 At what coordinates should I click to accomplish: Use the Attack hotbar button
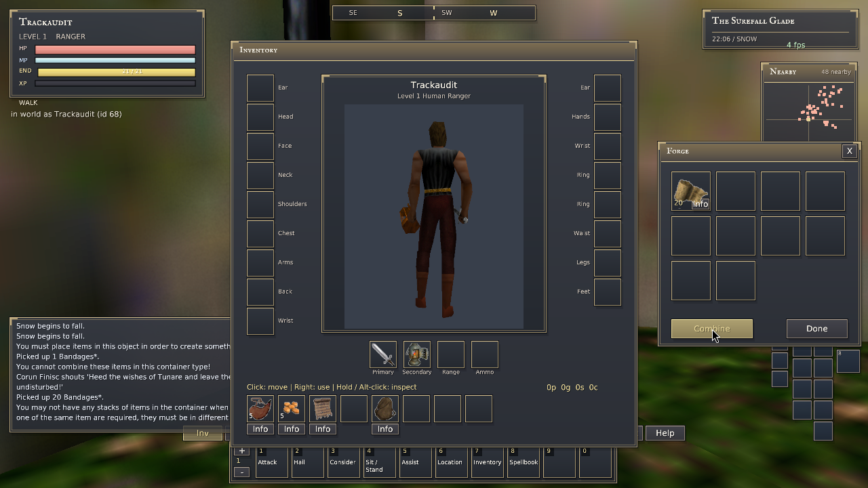point(272,462)
